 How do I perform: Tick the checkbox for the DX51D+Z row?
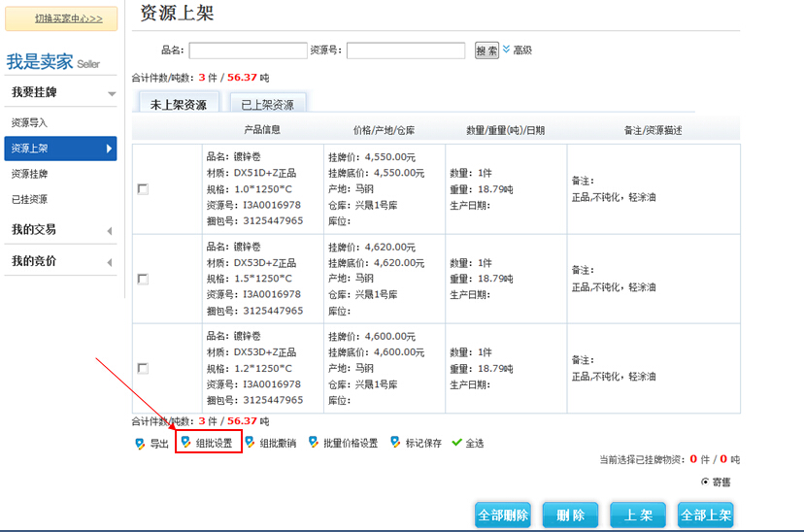pos(143,189)
